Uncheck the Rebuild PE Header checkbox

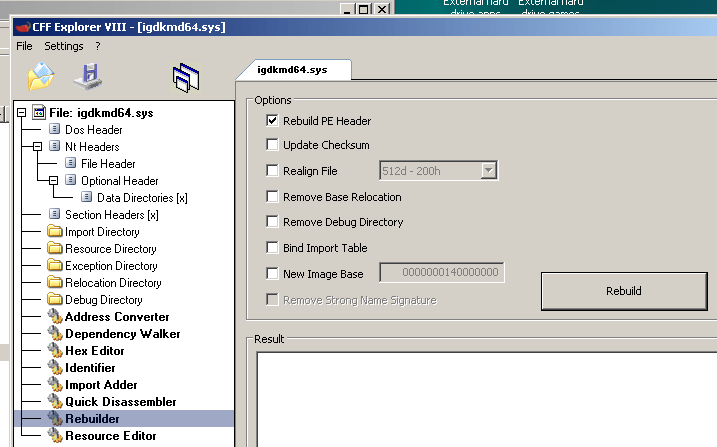(x=273, y=121)
